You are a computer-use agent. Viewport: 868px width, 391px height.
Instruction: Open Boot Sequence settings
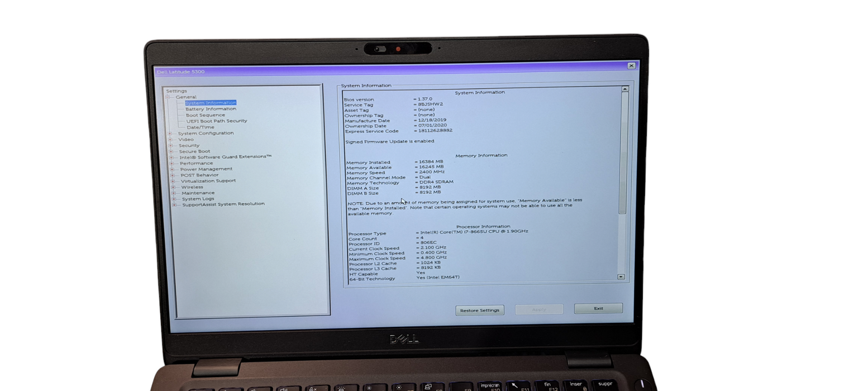(x=205, y=115)
